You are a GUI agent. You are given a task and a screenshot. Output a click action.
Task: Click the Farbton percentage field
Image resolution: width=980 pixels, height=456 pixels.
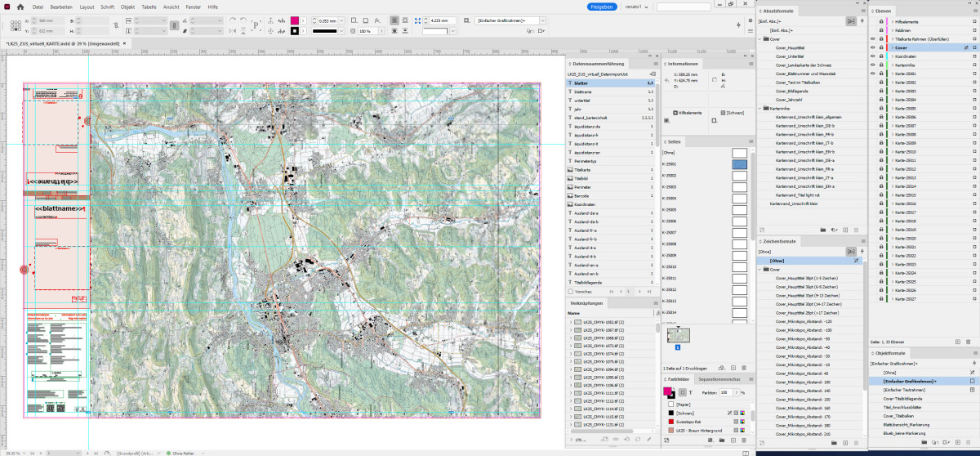pyautogui.click(x=726, y=392)
